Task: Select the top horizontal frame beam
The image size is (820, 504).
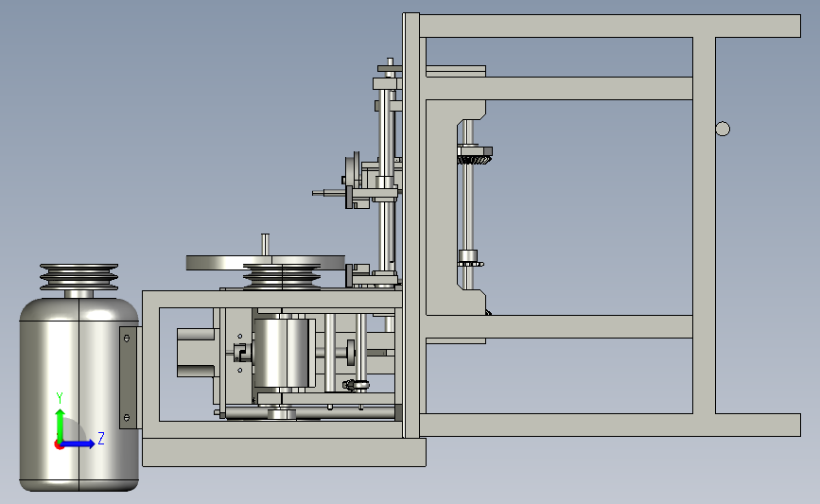Action: click(x=610, y=26)
